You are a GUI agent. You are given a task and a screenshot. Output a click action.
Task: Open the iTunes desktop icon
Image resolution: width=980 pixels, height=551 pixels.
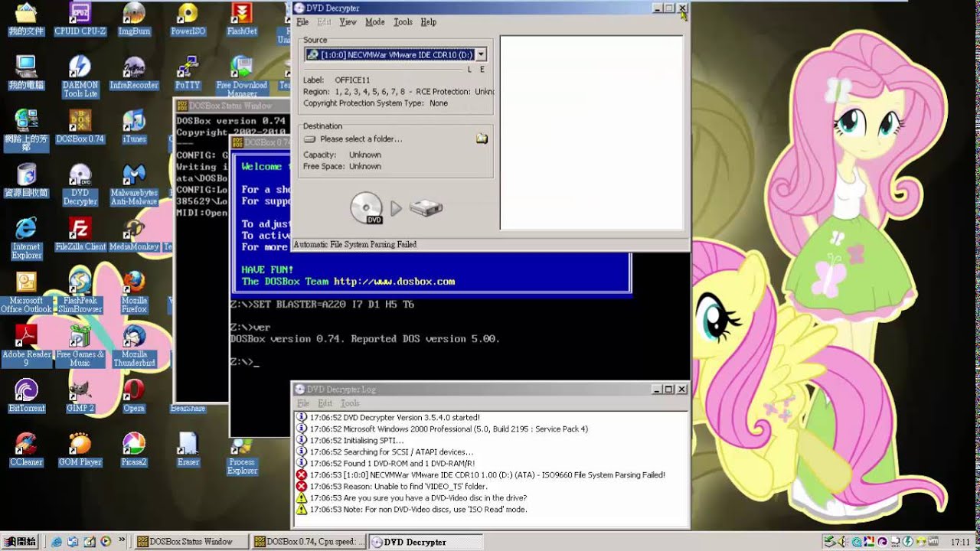[x=134, y=127]
